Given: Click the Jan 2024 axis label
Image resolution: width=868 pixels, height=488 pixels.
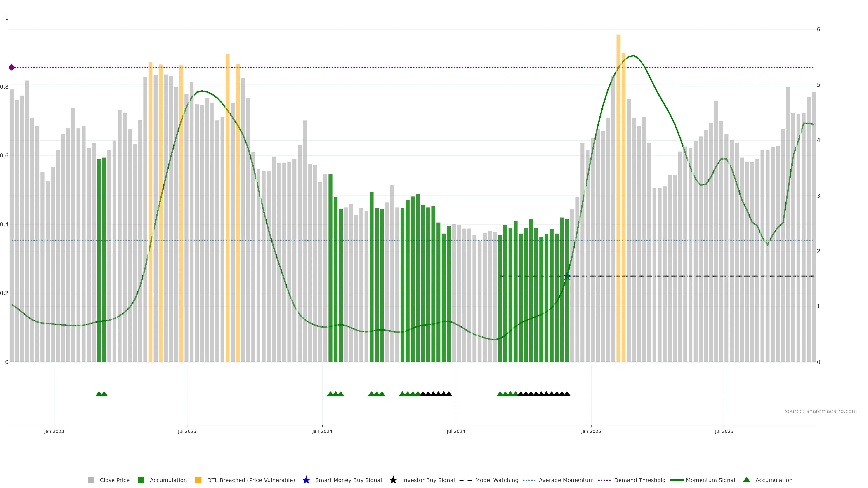Looking at the screenshot, I should (322, 432).
